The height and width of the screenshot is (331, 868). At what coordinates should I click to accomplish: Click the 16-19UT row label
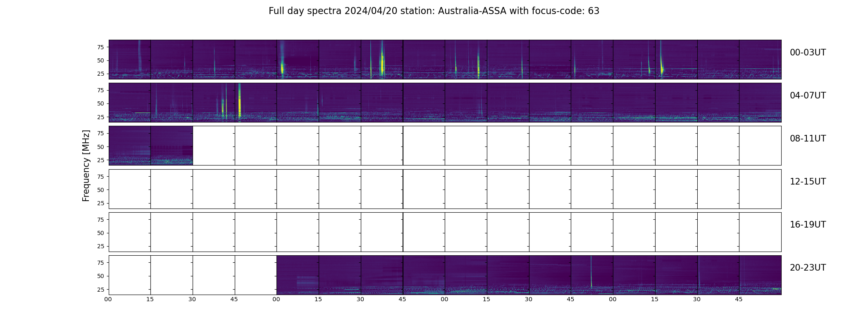click(x=808, y=225)
